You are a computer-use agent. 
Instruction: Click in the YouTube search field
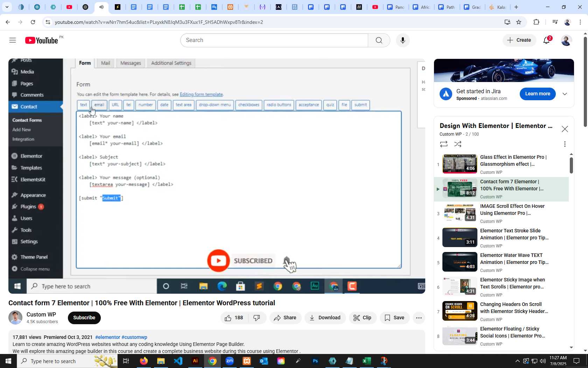(274, 40)
